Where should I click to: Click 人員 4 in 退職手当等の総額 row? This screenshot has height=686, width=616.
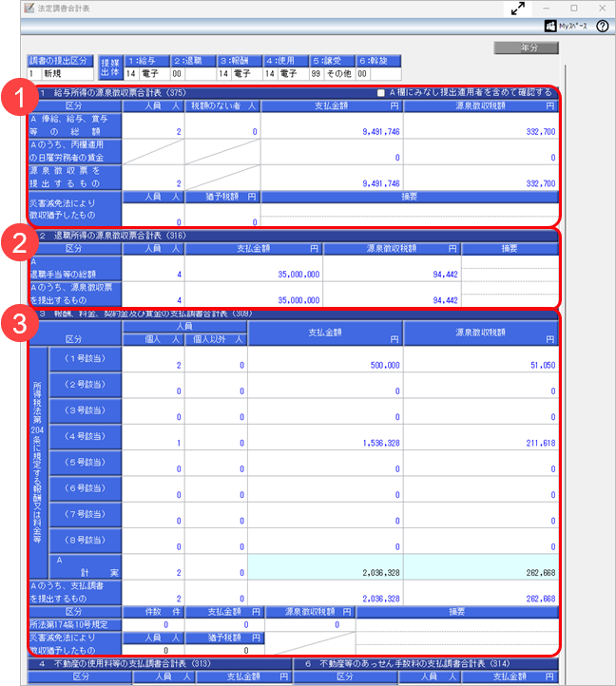[x=153, y=268]
